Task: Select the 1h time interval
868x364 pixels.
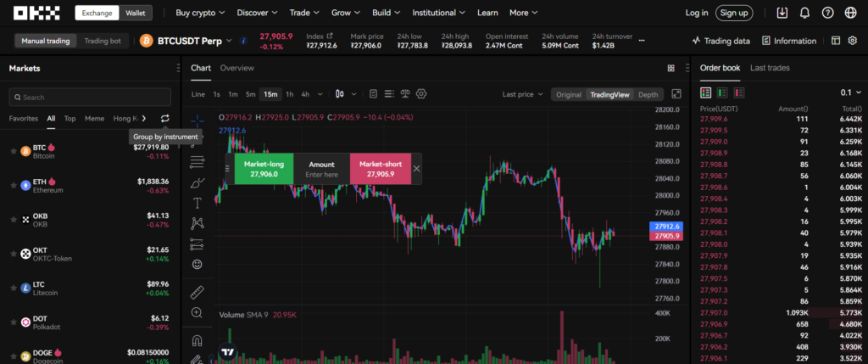Action: coord(290,94)
